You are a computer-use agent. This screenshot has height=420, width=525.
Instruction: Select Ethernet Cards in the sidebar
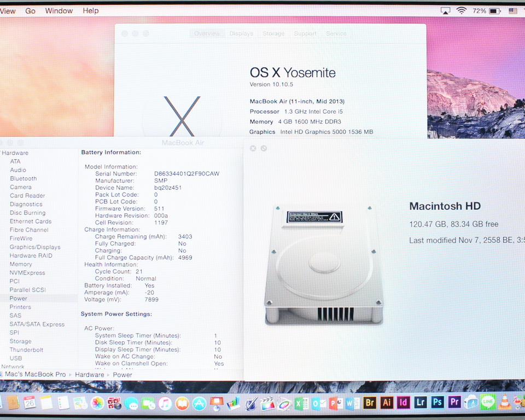pyautogui.click(x=31, y=221)
